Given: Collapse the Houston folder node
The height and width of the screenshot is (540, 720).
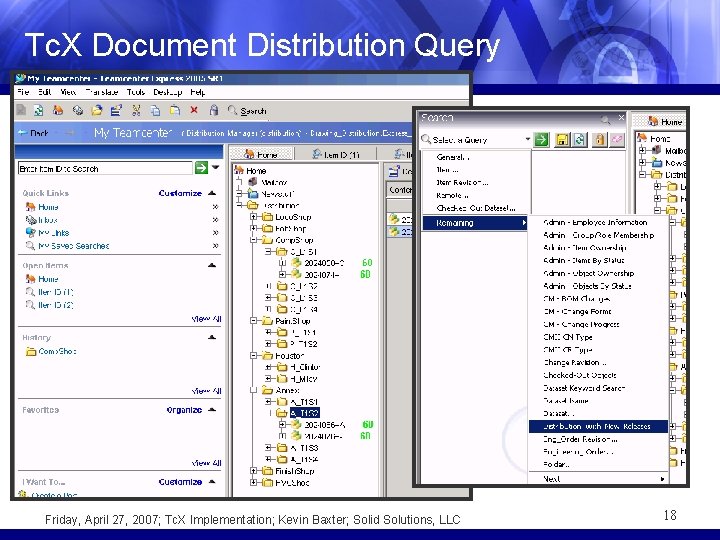Looking at the screenshot, I should 253,355.
